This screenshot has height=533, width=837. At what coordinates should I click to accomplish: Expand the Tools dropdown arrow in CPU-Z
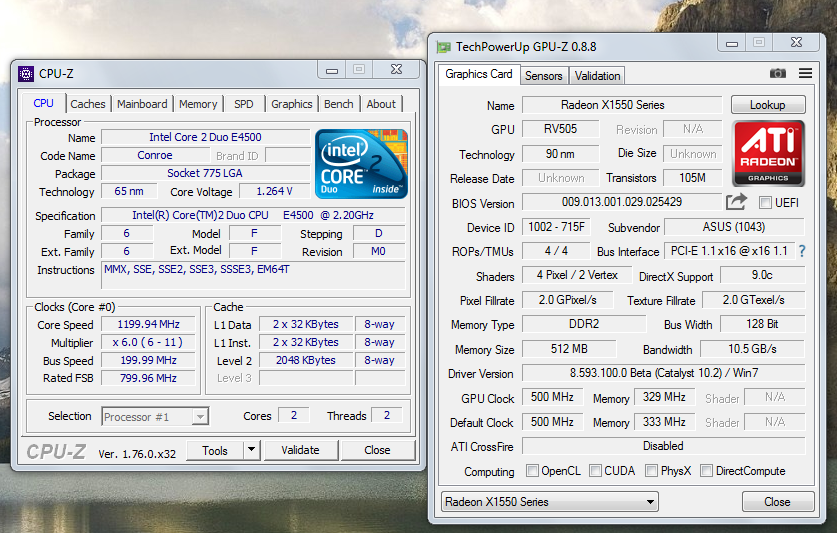(x=251, y=450)
